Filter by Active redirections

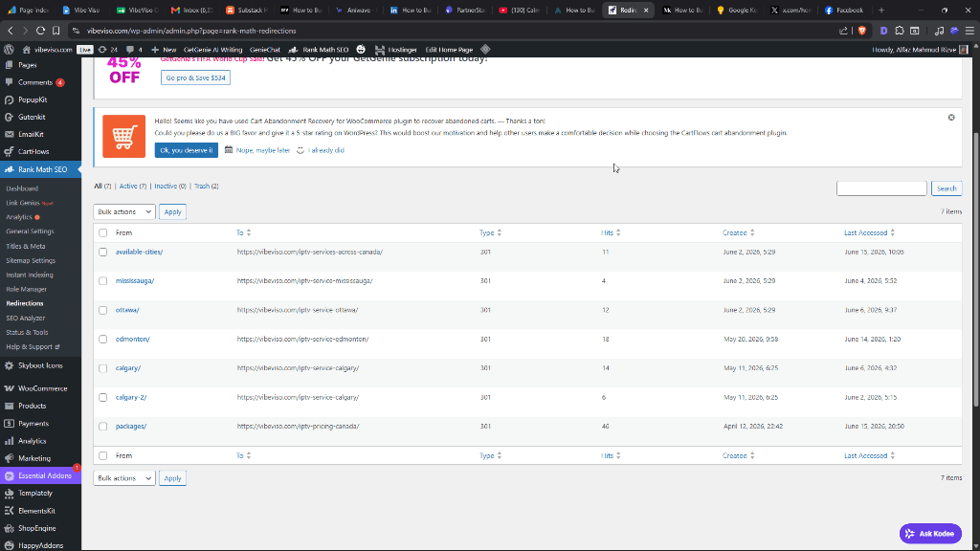click(132, 187)
